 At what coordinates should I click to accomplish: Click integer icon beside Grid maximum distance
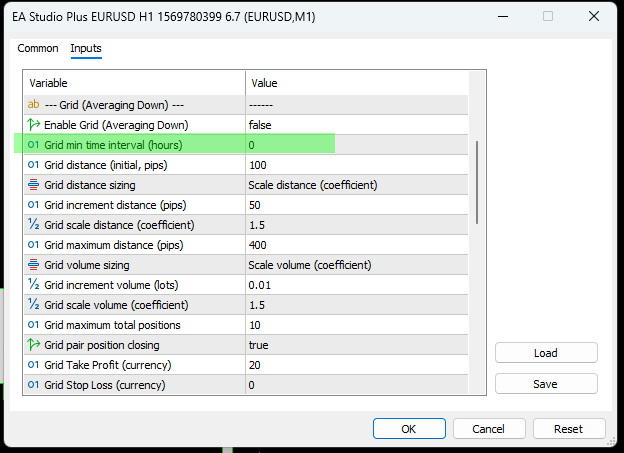pyautogui.click(x=33, y=244)
